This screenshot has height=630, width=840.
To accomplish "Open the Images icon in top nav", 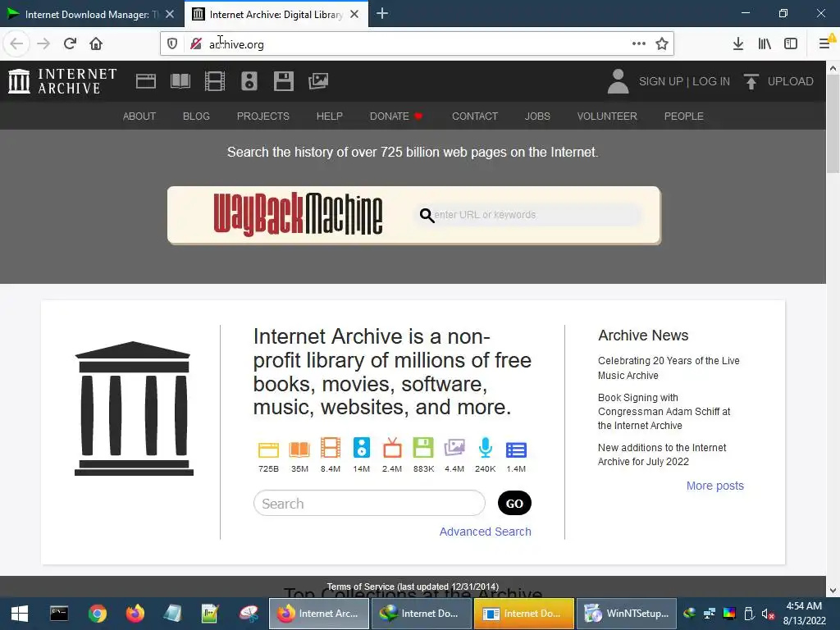I will (318, 81).
